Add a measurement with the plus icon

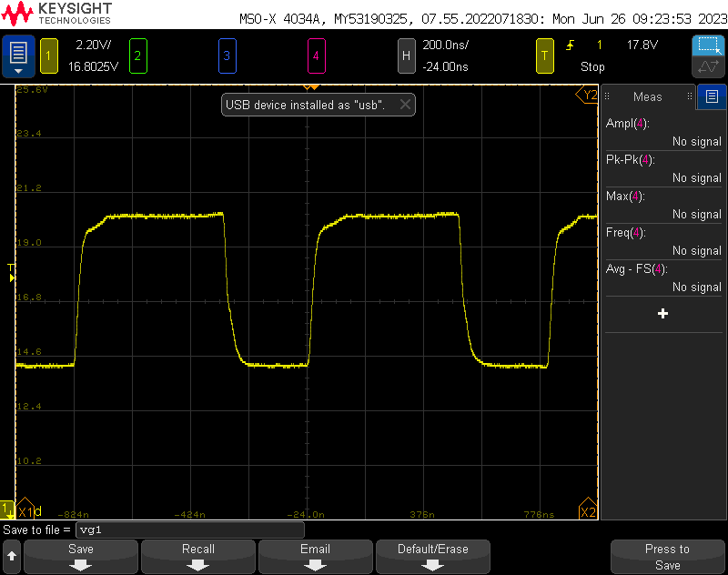662,313
